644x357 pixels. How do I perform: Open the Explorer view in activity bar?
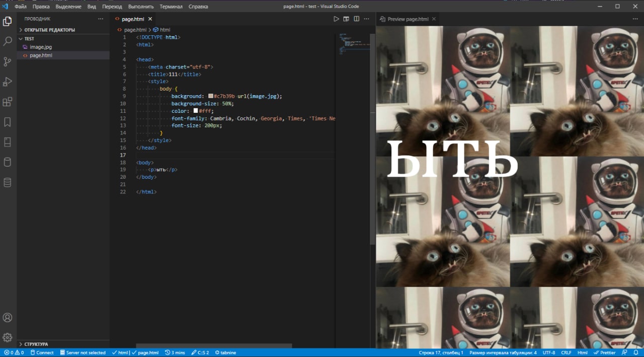(8, 21)
